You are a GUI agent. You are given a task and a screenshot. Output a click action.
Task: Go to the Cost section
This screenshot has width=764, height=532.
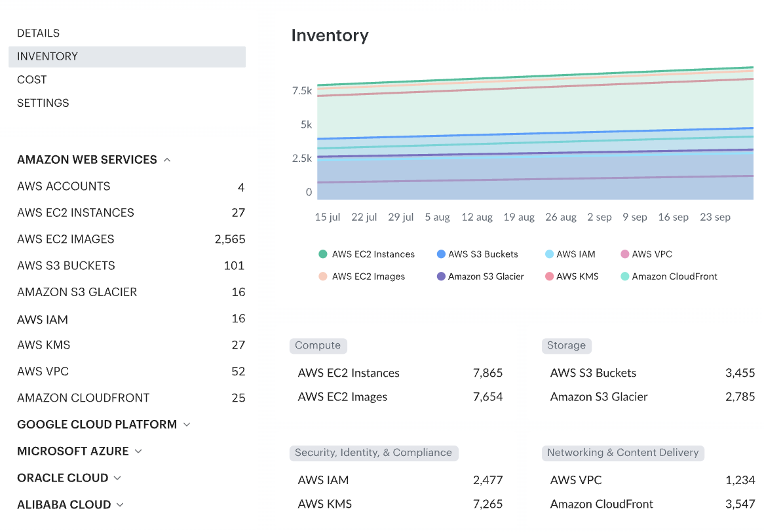[x=31, y=80]
